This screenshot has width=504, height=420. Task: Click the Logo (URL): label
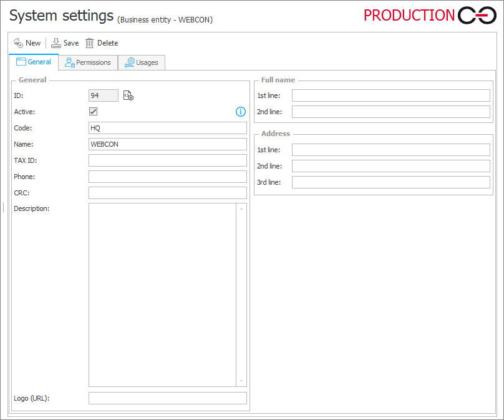point(31,398)
